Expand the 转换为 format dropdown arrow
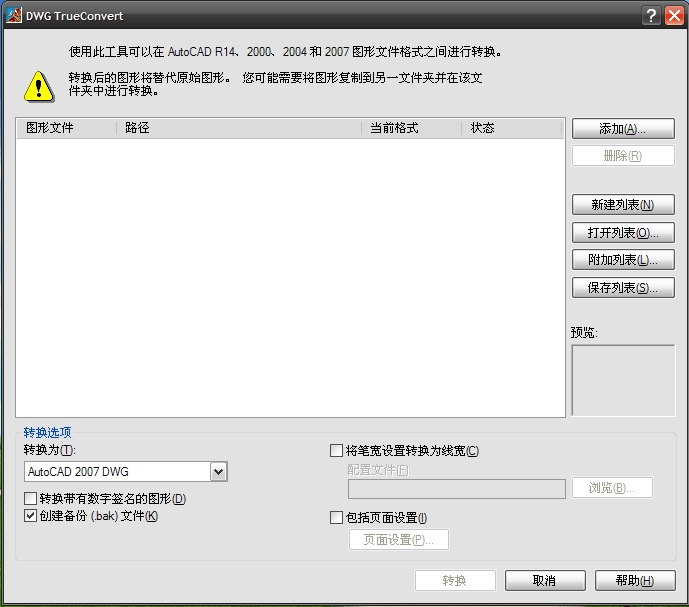689x607 pixels. (218, 472)
